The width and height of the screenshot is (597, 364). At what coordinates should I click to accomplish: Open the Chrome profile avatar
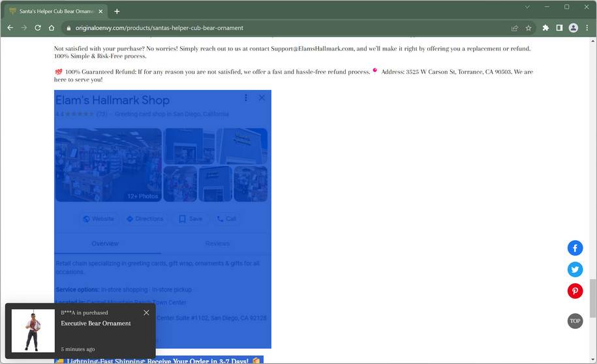(573, 28)
